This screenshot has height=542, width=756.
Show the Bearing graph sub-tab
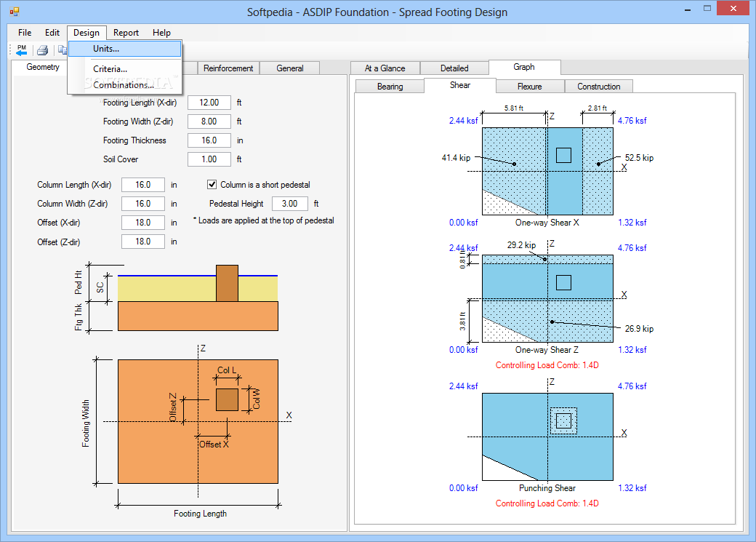pos(390,87)
